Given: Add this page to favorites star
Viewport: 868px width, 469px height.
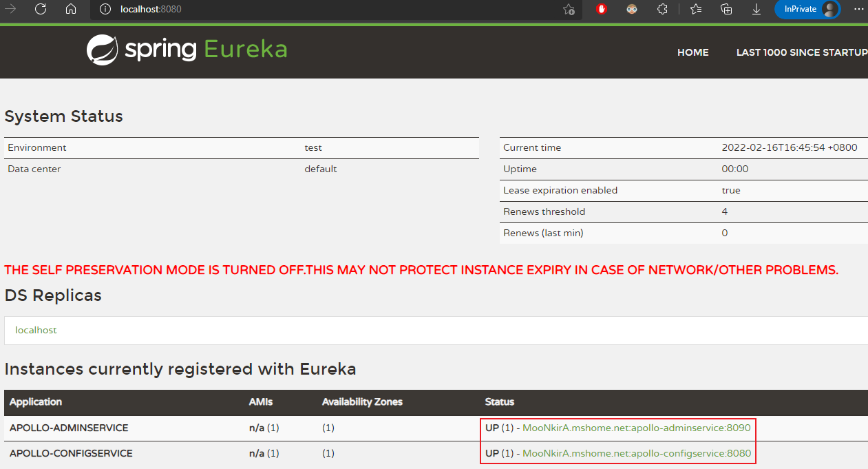Looking at the screenshot, I should [569, 10].
